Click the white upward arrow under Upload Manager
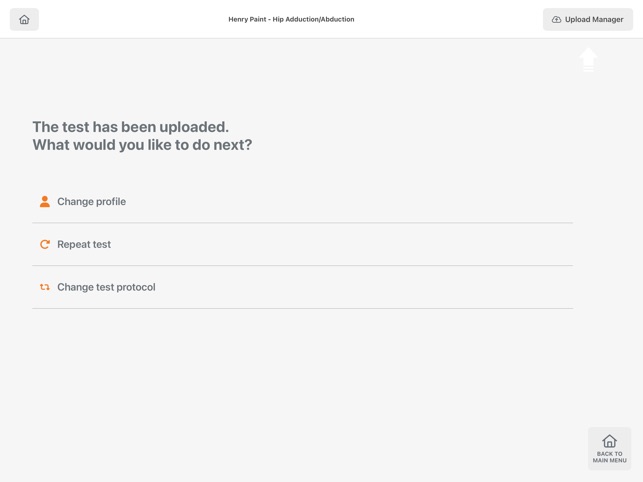Viewport: 643px width, 482px height. pos(588,59)
